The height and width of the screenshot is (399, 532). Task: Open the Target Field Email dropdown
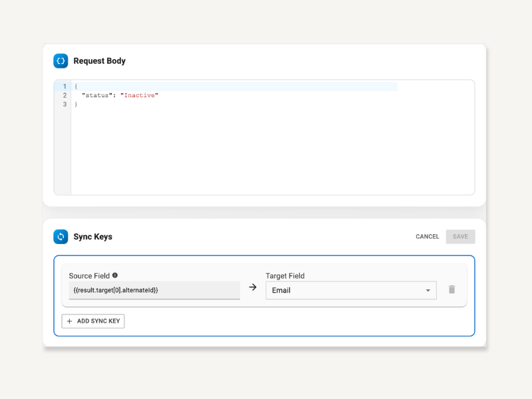[351, 291]
